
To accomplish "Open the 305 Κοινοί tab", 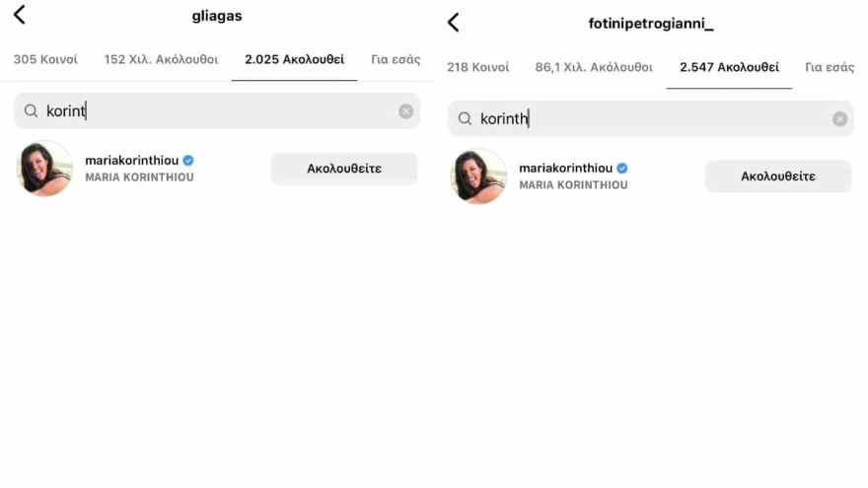I will [45, 59].
